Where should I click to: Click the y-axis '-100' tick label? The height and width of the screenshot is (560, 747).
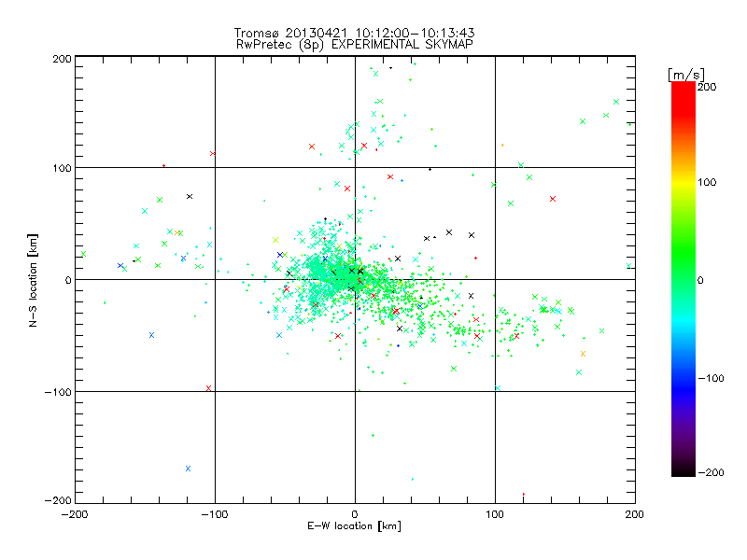[58, 392]
